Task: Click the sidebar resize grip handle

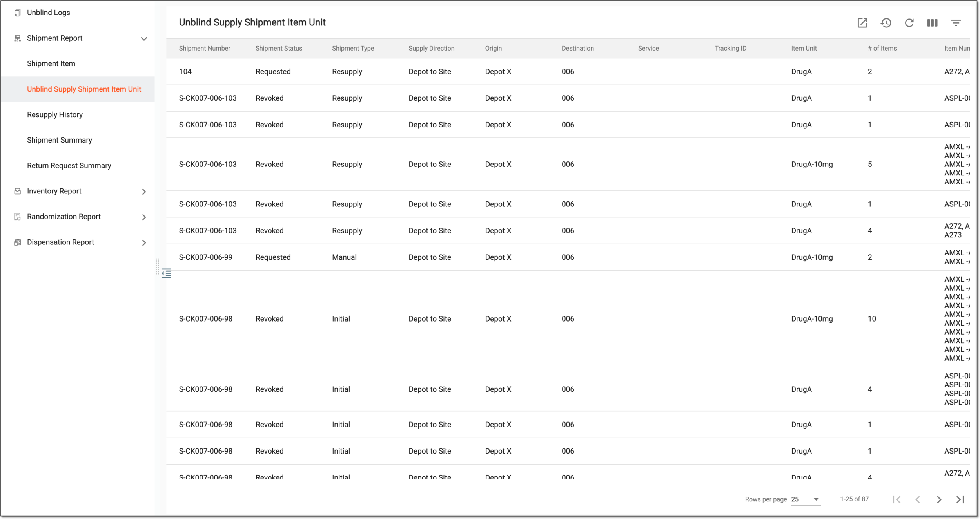Action: point(157,267)
